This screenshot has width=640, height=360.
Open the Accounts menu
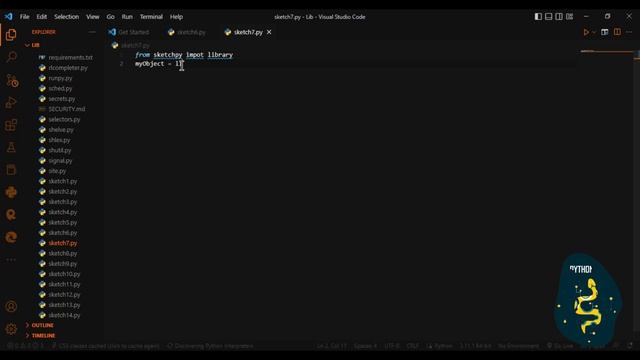(11, 307)
